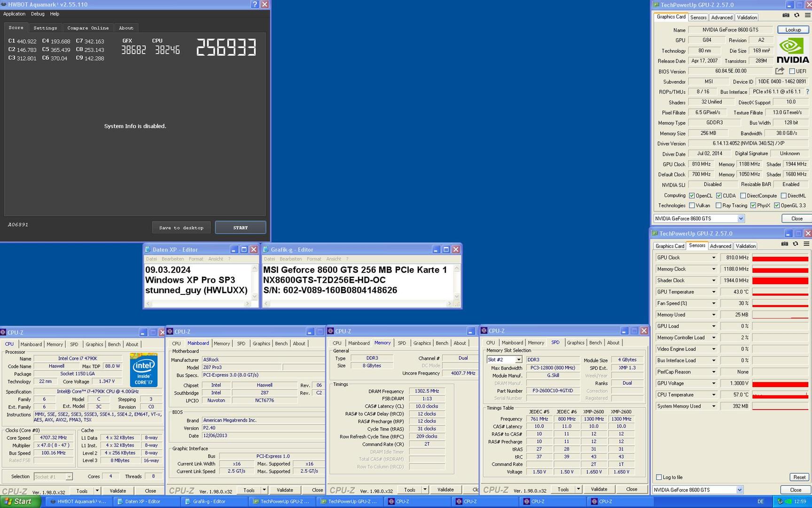Open the Fan Speed (%) sensor dropdown
The width and height of the screenshot is (812, 508).
click(713, 303)
